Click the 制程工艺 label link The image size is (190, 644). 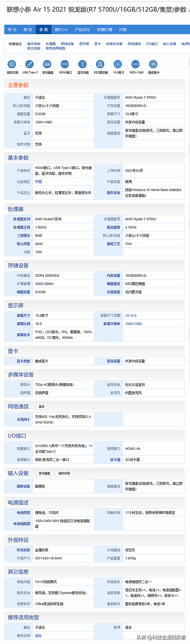114,244
